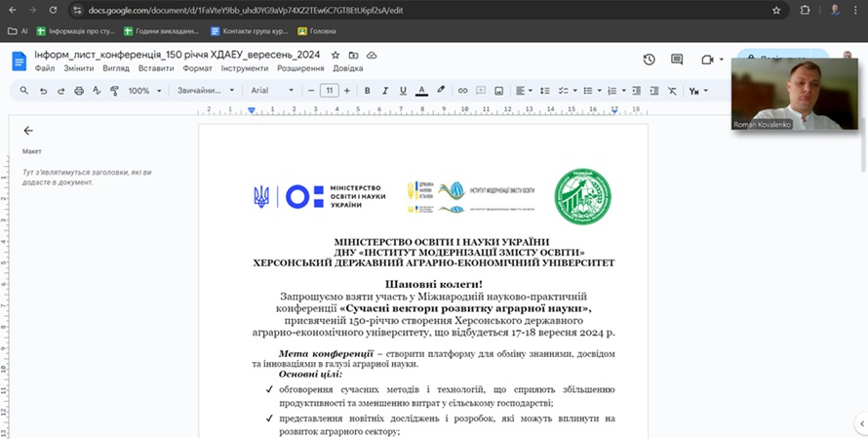Toggle underline formatting
868x439 pixels.
(x=403, y=91)
